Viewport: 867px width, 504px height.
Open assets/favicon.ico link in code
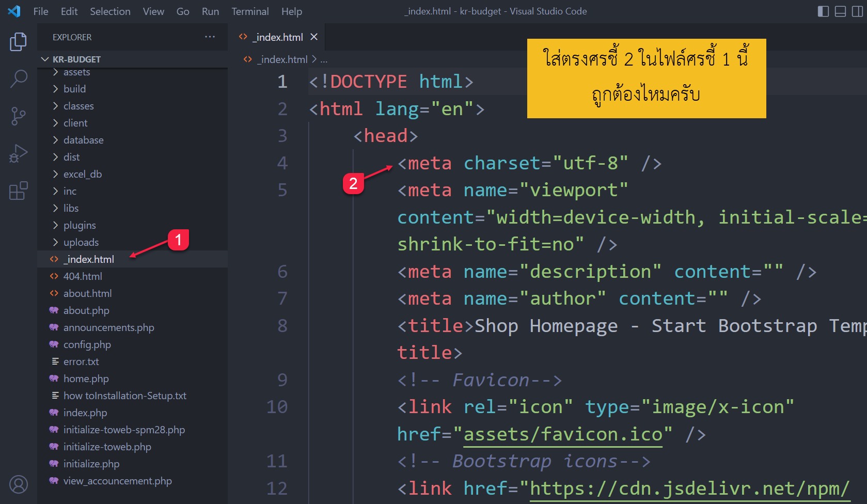(563, 434)
